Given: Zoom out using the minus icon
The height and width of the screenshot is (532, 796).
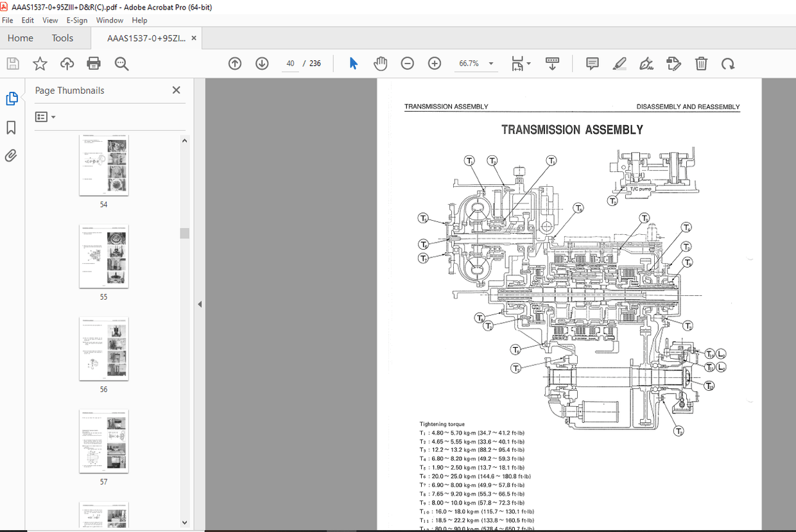Looking at the screenshot, I should point(407,63).
